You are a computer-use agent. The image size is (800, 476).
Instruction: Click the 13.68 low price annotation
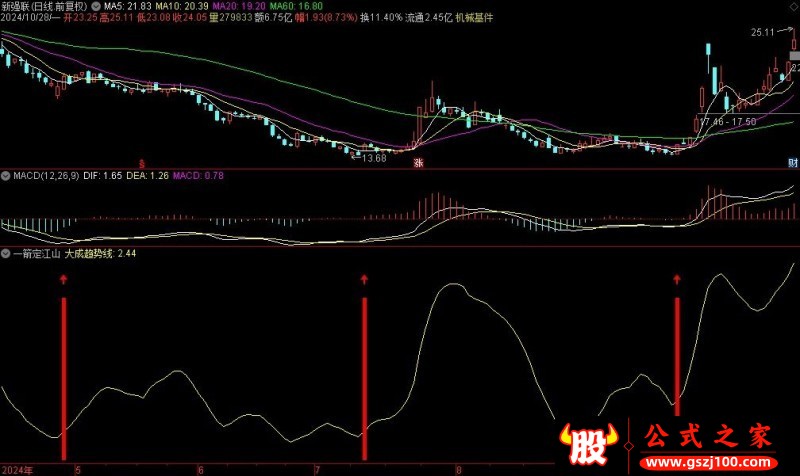[x=374, y=158]
